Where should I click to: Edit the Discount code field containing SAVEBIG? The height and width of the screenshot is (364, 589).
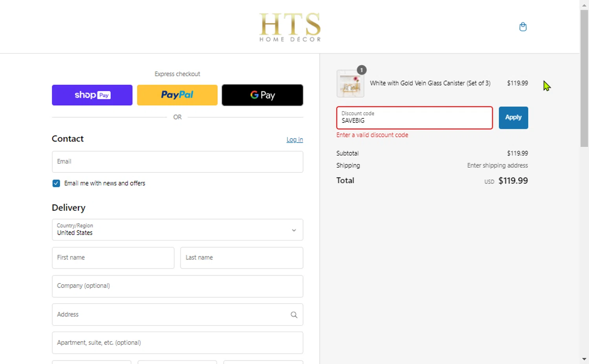tap(414, 117)
